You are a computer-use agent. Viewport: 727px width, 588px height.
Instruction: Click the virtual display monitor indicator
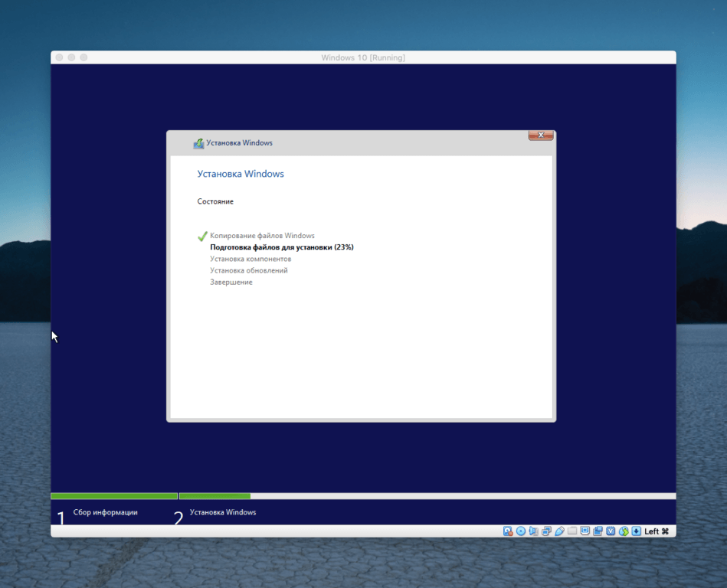[585, 531]
